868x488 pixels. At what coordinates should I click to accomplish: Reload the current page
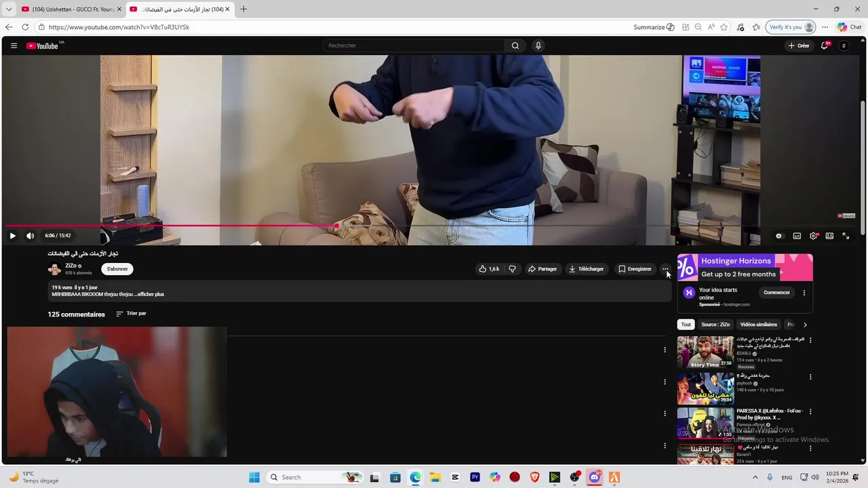click(25, 27)
